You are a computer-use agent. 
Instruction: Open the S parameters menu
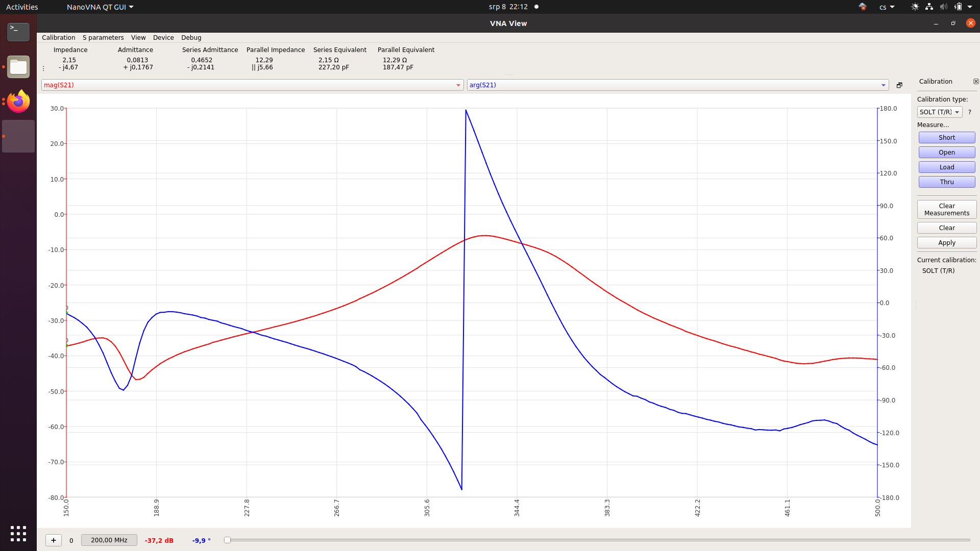(103, 38)
